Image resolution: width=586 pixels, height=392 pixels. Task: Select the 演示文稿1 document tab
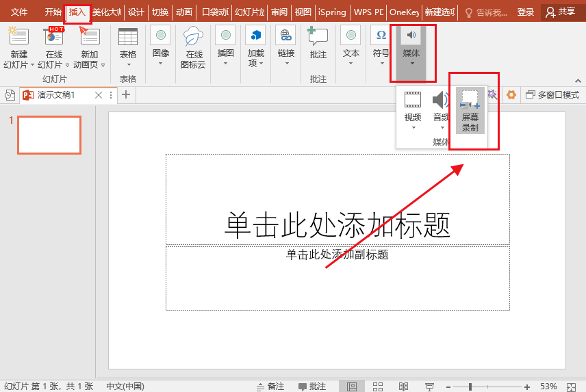(68, 95)
